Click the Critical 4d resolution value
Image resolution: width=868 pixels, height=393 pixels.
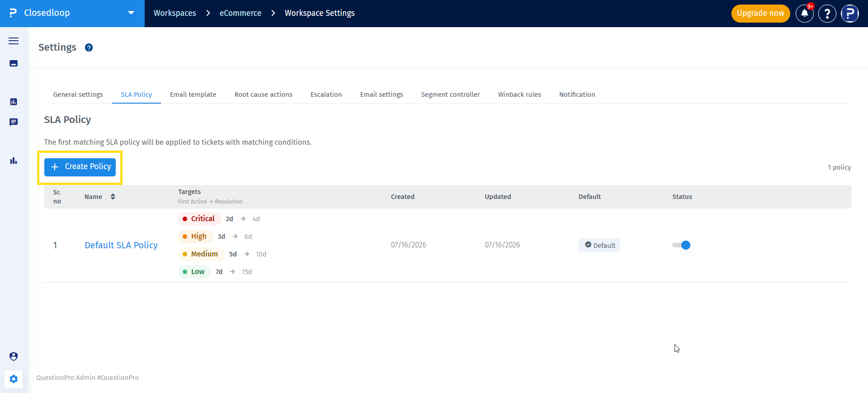tap(256, 219)
